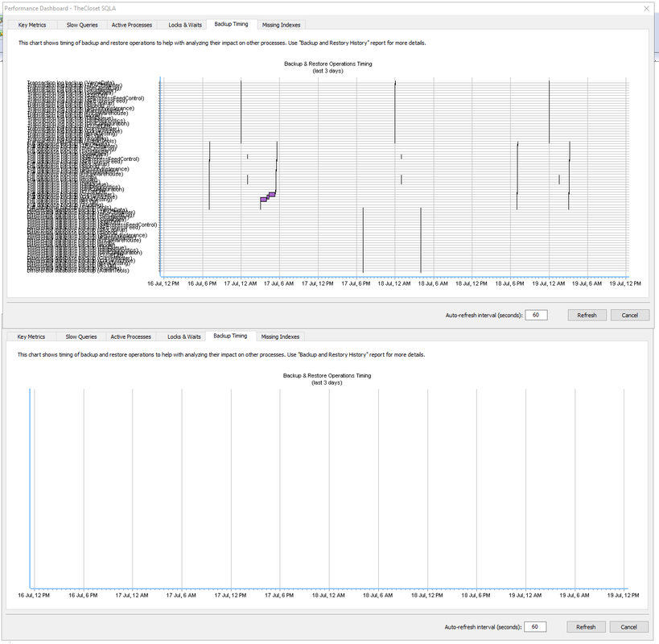Open Missing Indexes tab in lower dashboard
Image resolution: width=659 pixels, height=644 pixels.
[x=280, y=336]
